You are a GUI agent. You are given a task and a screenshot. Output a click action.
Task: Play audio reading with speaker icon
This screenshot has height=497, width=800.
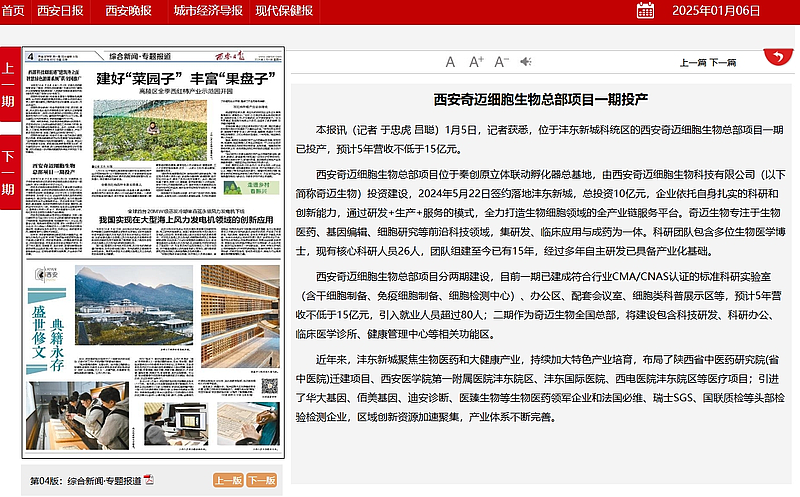pyautogui.click(x=526, y=62)
